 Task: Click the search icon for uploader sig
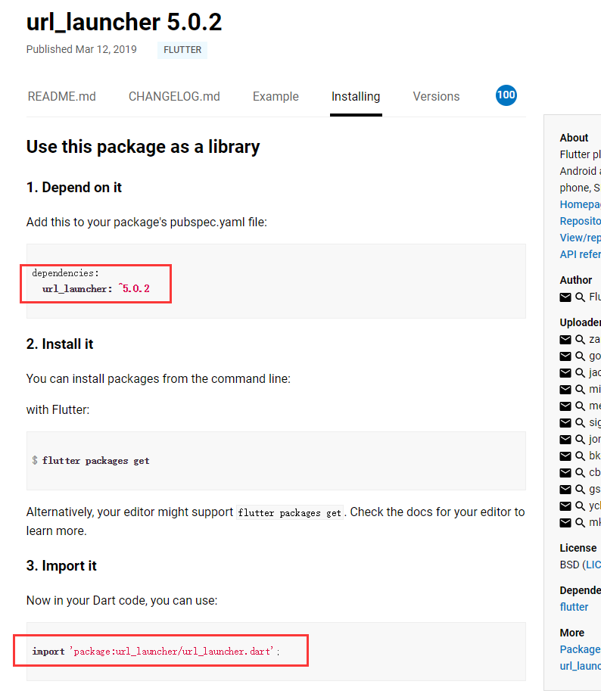coord(580,422)
